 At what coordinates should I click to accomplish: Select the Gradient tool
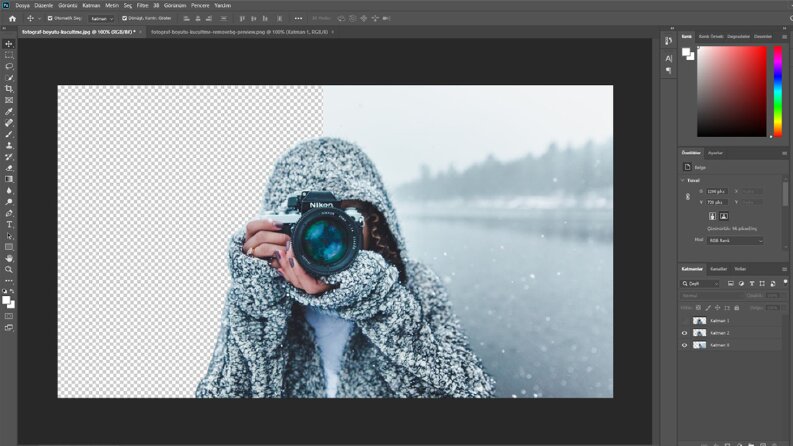pos(9,179)
